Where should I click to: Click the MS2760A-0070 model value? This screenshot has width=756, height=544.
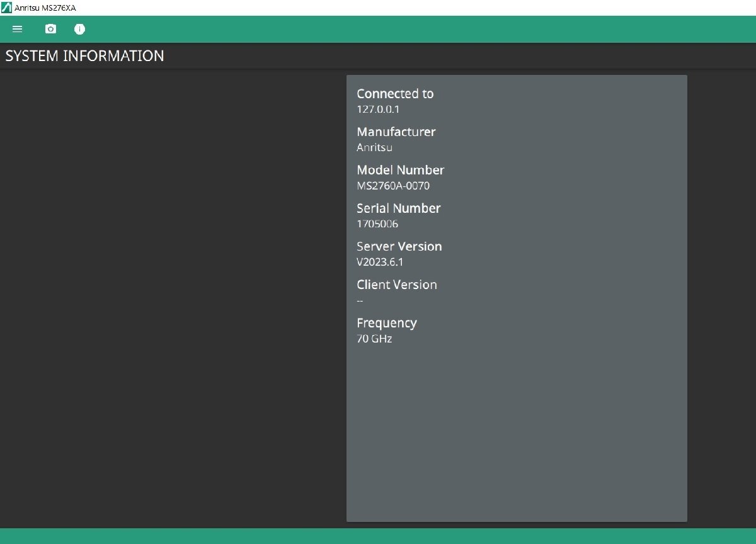click(393, 186)
